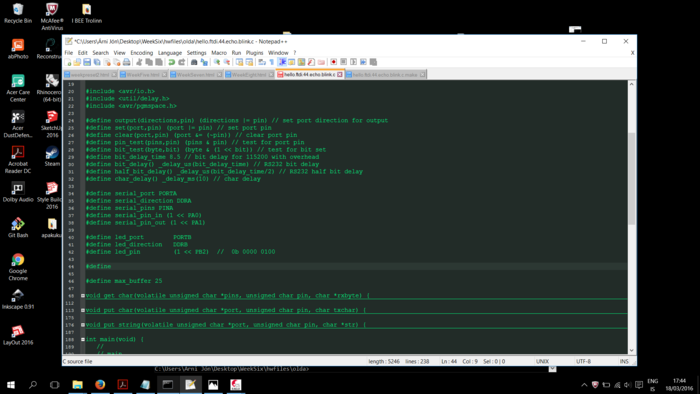The width and height of the screenshot is (700, 394).
Task: Click the Paste toolbar icon
Action: tap(159, 62)
